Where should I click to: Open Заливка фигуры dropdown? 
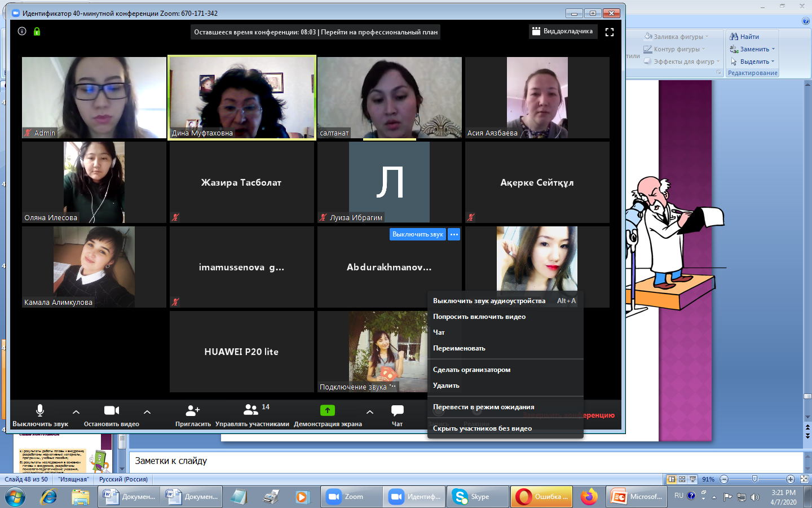pos(677,37)
